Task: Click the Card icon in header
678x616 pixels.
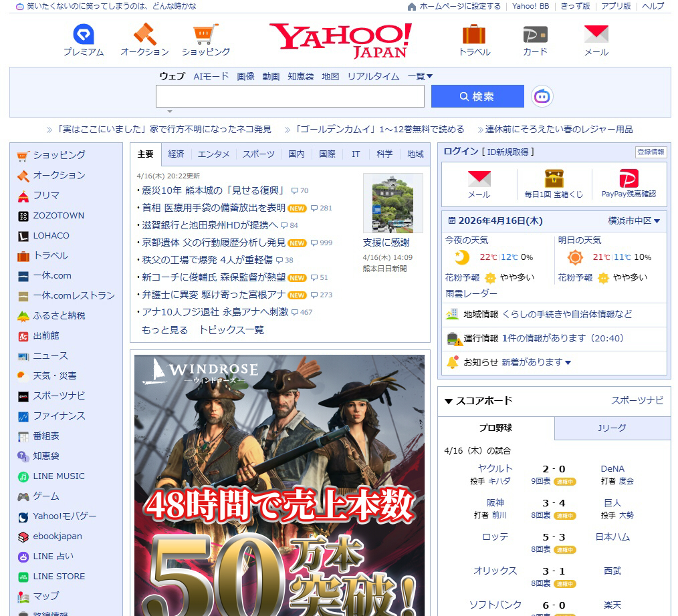Action: point(535,35)
